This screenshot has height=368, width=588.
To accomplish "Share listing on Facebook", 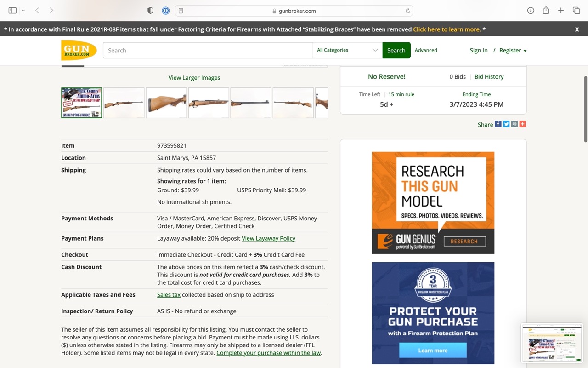I will click(x=498, y=124).
